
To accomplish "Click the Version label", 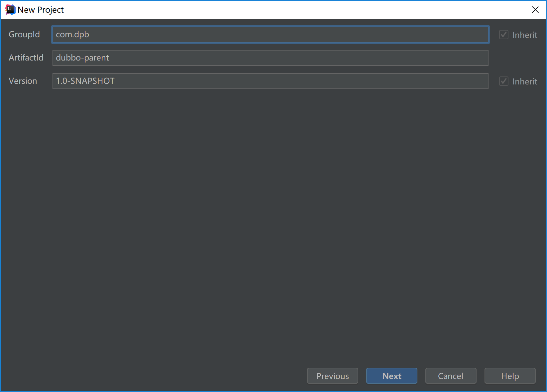I will click(x=23, y=81).
